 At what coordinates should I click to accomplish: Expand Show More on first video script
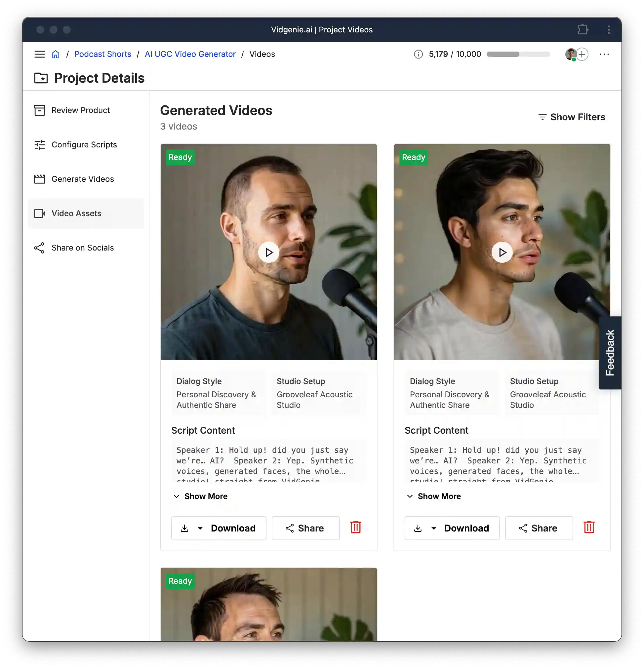click(x=200, y=496)
